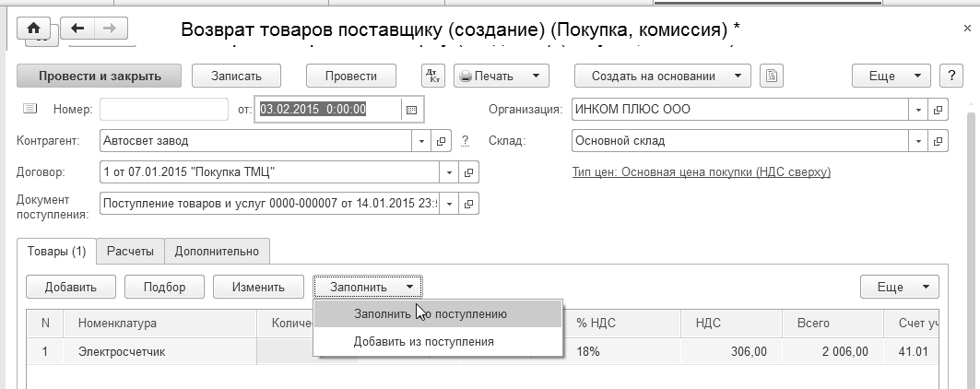Open the document report icon next to Создать на основании
This screenshot has height=389, width=980.
772,77
